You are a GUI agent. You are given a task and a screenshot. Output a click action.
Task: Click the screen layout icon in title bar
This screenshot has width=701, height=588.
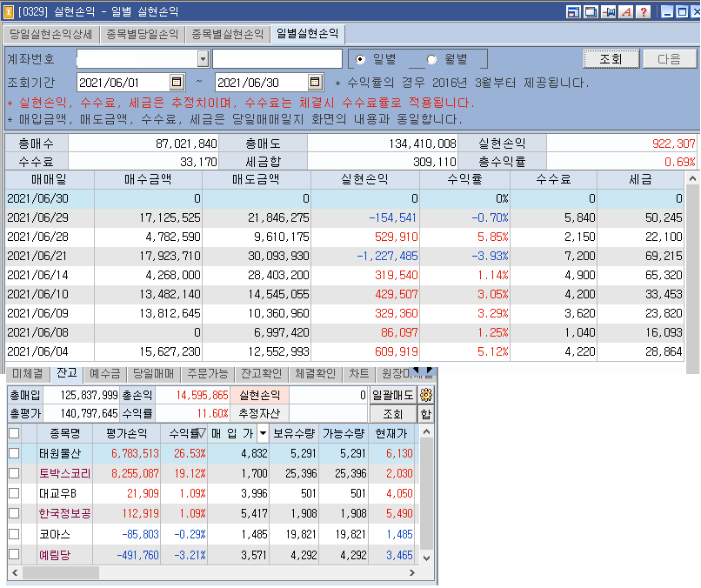(573, 11)
